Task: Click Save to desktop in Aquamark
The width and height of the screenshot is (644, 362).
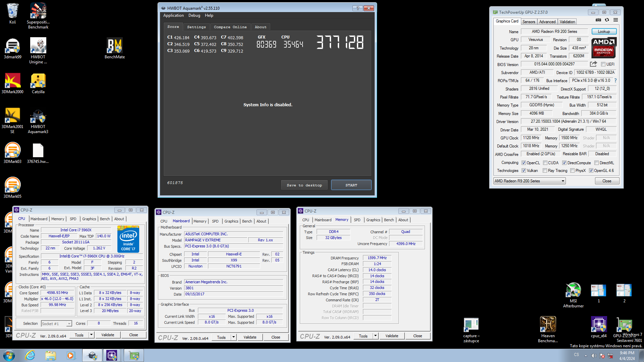Action: 304,185
